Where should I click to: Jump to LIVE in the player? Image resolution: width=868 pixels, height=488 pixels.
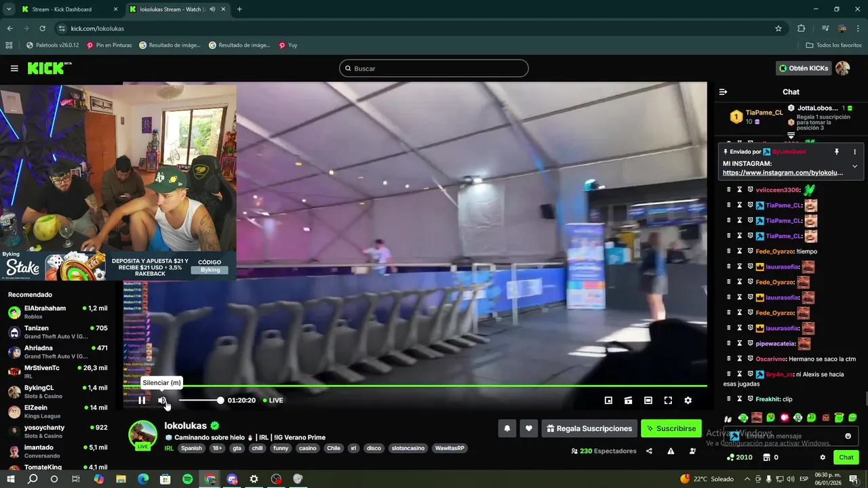click(x=273, y=401)
